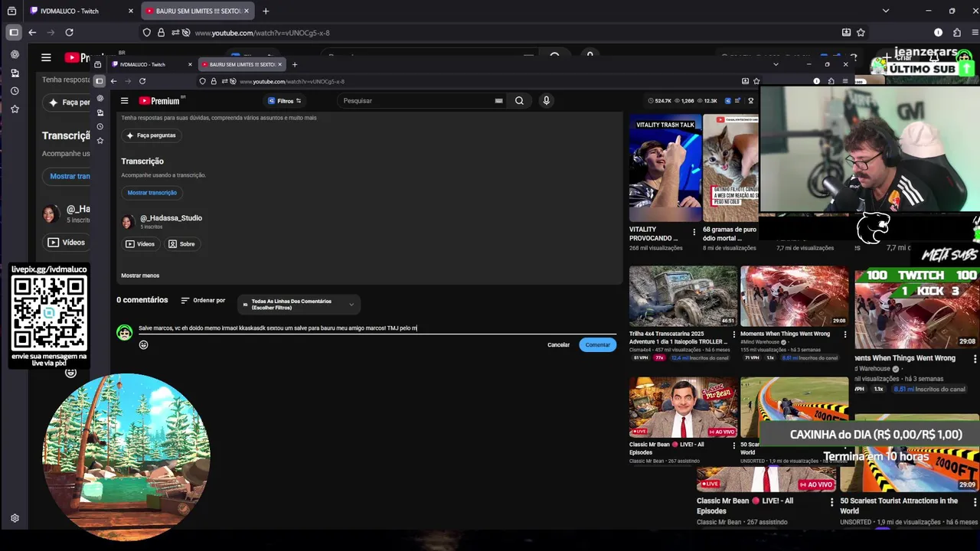Open the tracking protection shield in outer URL bar
This screenshot has width=980, height=551.
coord(147,33)
